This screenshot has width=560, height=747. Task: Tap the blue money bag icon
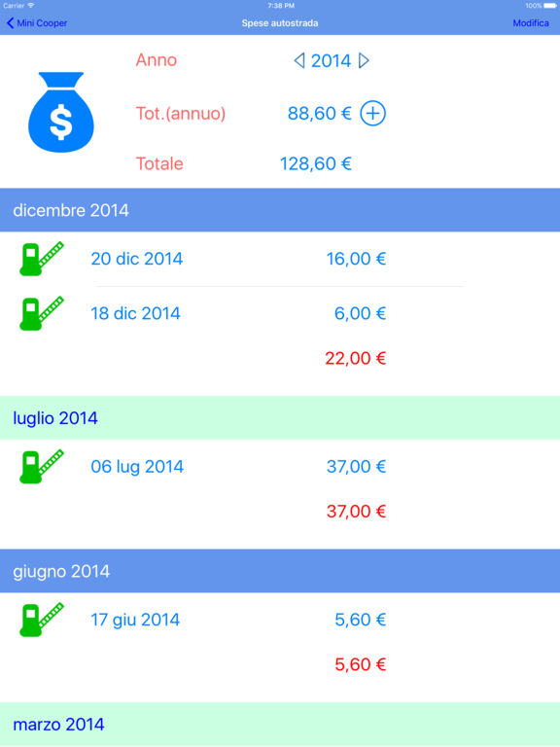coord(61,113)
